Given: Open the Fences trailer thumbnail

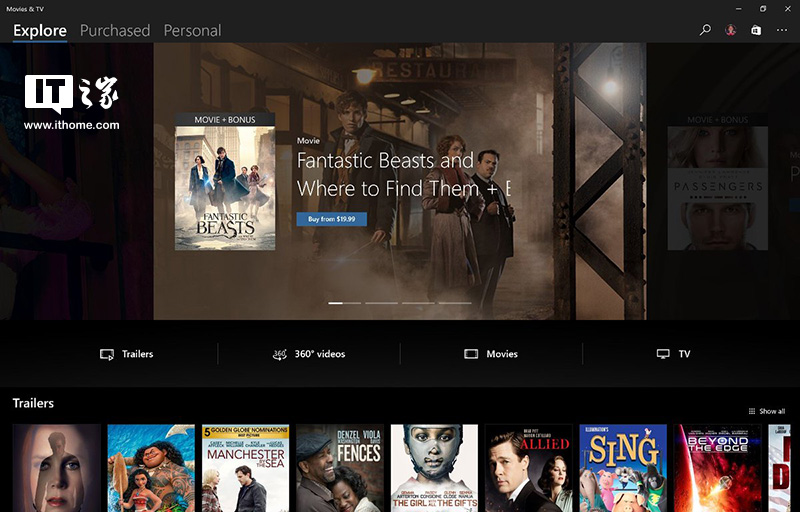Looking at the screenshot, I should point(340,468).
